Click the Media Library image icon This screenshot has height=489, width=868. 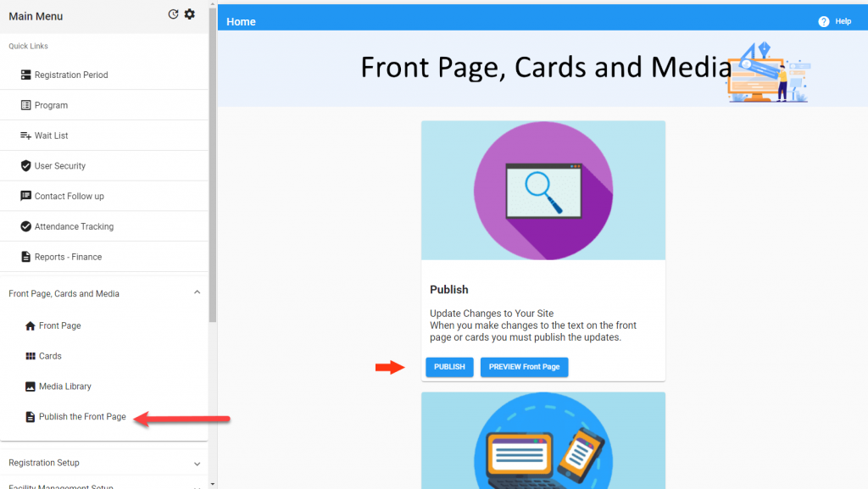(31, 386)
